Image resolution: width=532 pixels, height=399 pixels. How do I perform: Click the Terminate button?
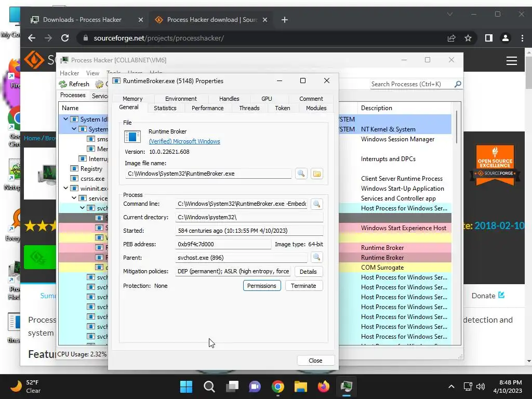tap(303, 286)
